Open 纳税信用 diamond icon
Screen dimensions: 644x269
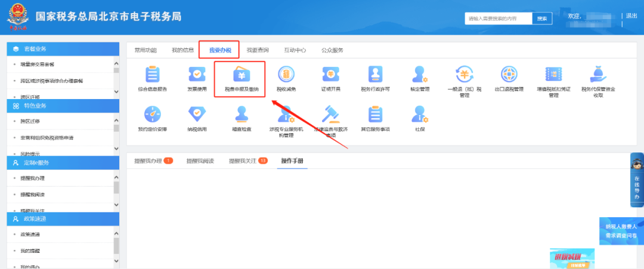[197, 115]
